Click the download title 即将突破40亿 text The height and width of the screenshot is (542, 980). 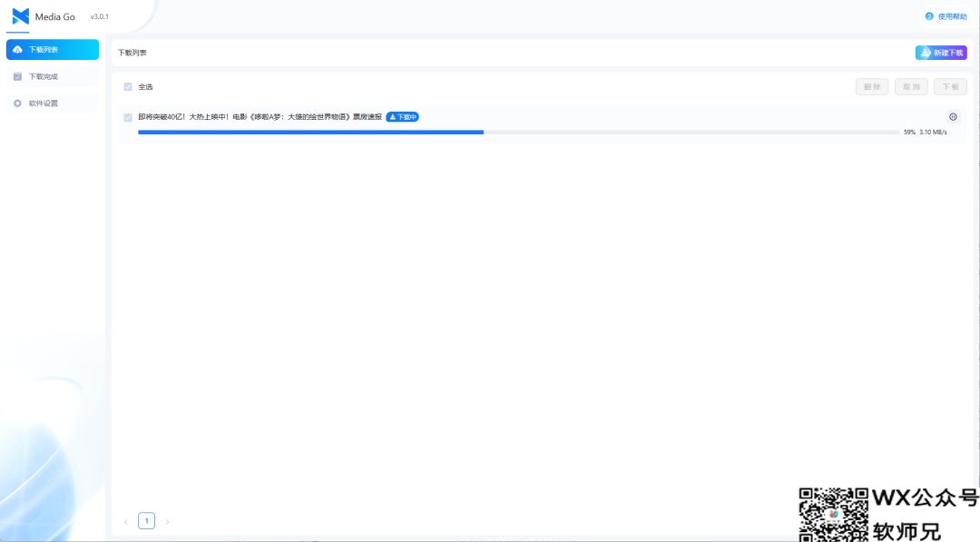click(260, 117)
